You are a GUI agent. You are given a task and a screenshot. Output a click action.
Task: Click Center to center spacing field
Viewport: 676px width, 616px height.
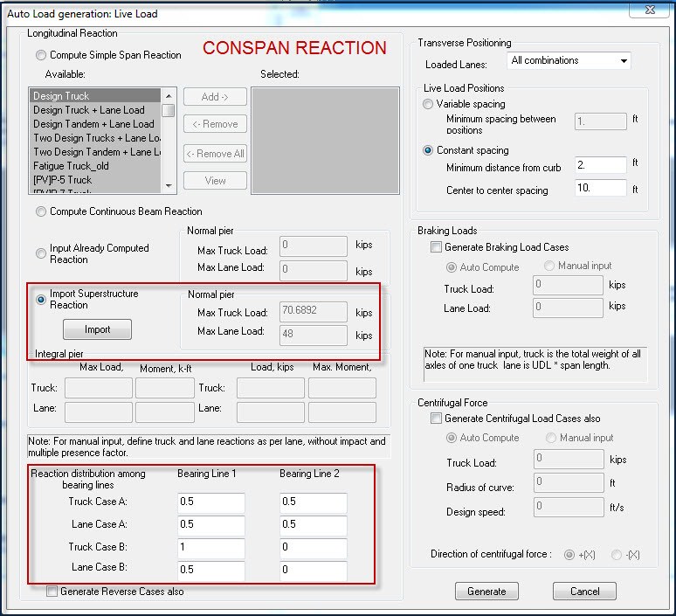pos(601,188)
